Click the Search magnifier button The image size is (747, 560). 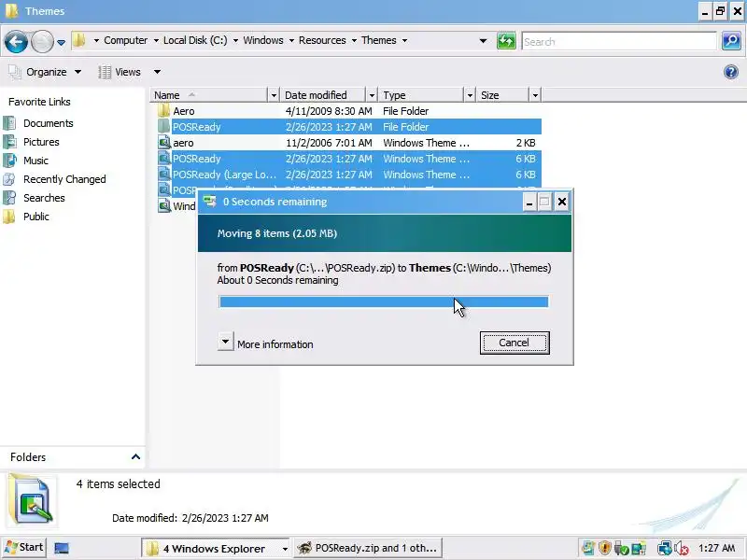tap(731, 41)
